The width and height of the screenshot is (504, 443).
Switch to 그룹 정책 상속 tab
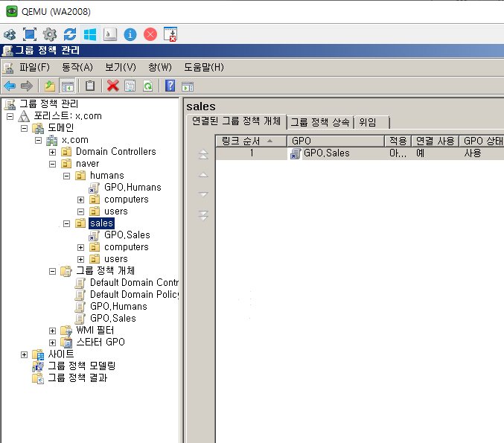320,122
